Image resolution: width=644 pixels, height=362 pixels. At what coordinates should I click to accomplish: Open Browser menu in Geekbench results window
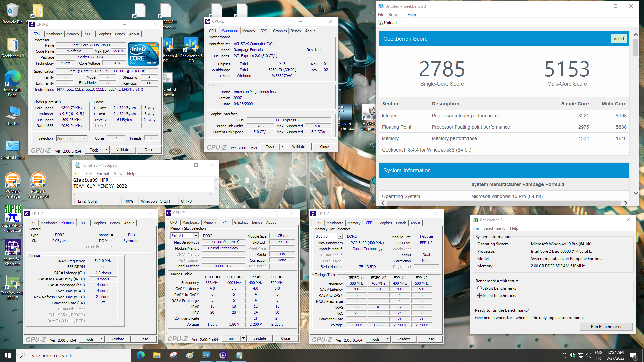[x=396, y=15]
